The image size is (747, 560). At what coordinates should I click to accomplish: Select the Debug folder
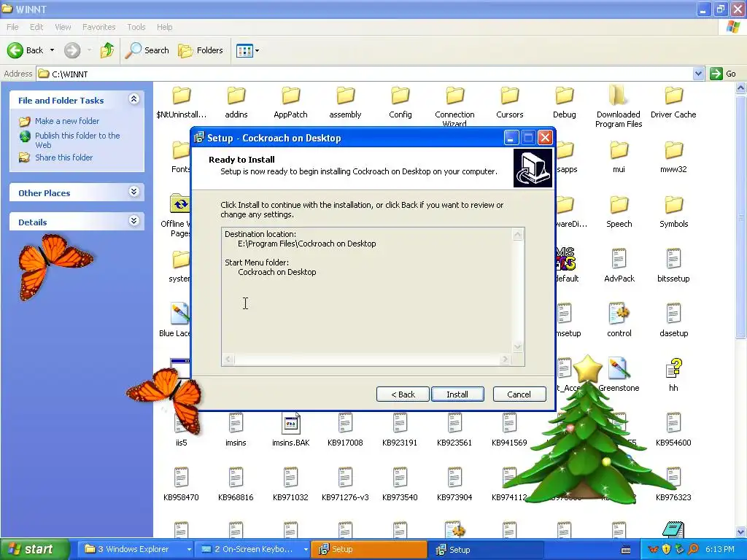[x=564, y=102]
